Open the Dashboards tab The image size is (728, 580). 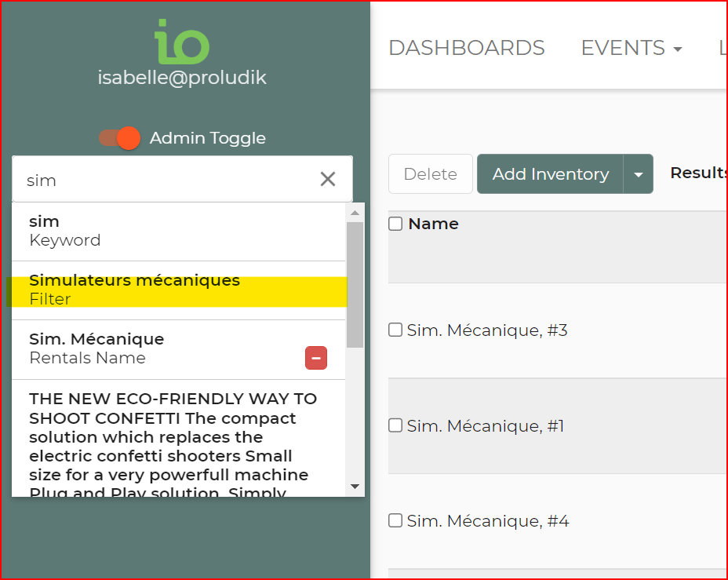tap(467, 48)
